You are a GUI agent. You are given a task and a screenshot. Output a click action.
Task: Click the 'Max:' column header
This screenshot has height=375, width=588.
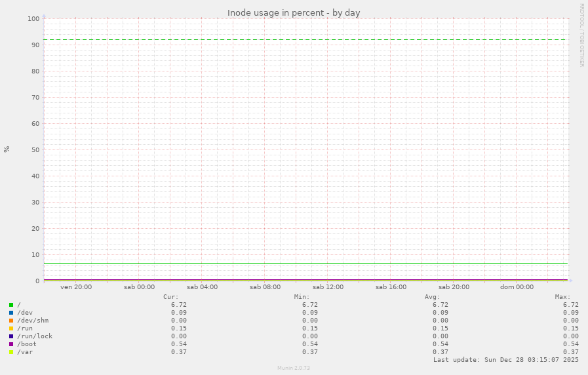pos(563,297)
